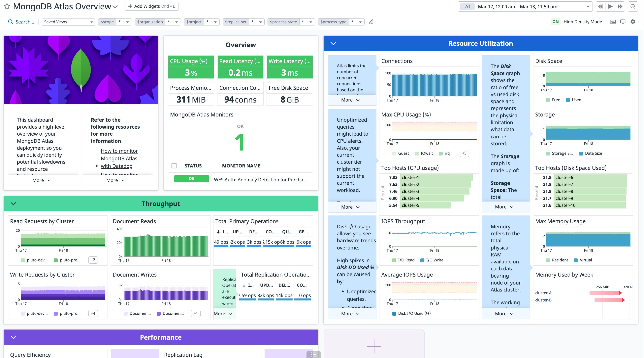The height and width of the screenshot is (358, 644).
Task: Click the Add Widgets button
Action: tap(151, 6)
